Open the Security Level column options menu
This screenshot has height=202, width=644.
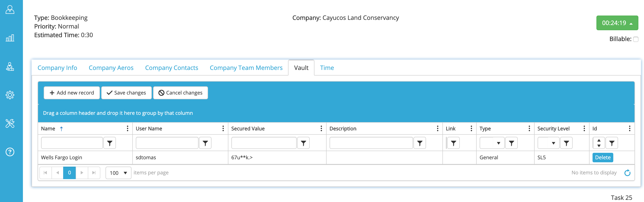584,128
